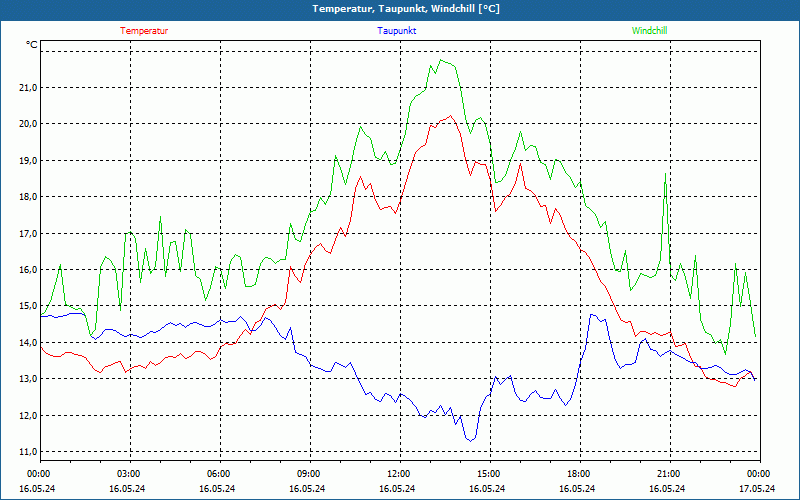
Task: Click the 21,0 y-axis value
Action: pos(28,88)
